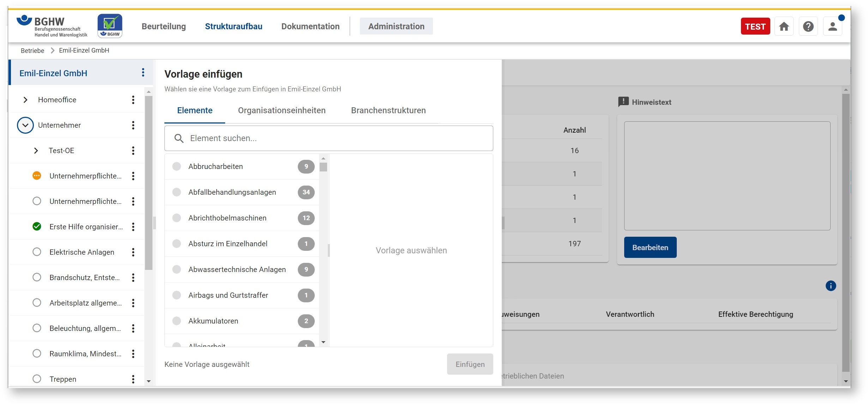This screenshot has width=868, height=405.
Task: Click the home icon in header
Action: [x=784, y=26]
